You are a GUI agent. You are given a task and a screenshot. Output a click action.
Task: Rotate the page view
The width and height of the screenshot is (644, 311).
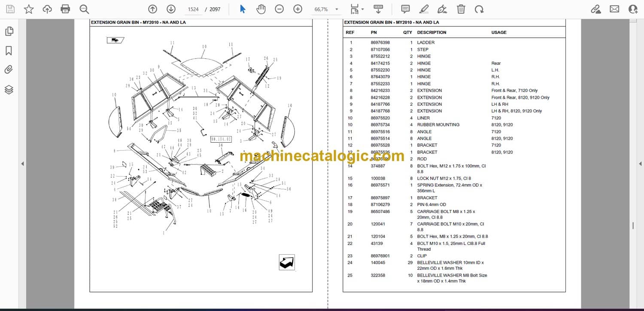479,9
